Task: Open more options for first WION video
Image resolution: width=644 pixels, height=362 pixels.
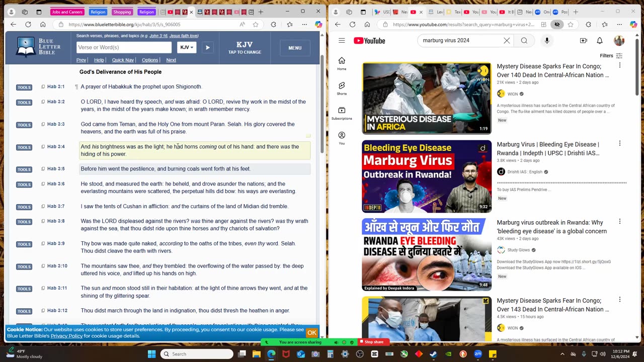Action: point(619,65)
